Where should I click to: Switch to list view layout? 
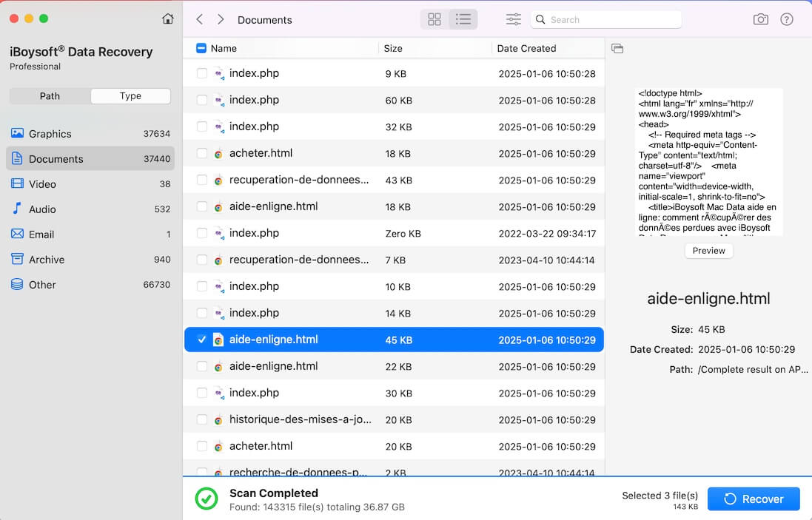(x=463, y=20)
